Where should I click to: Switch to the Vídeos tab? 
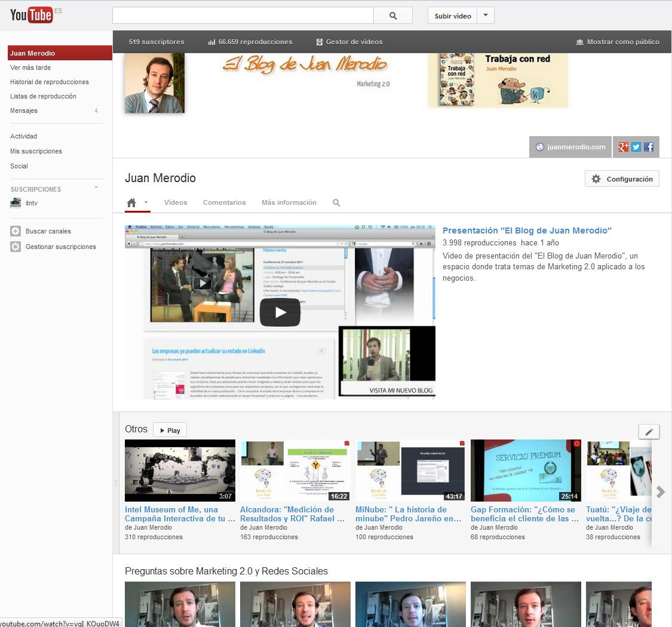click(176, 202)
